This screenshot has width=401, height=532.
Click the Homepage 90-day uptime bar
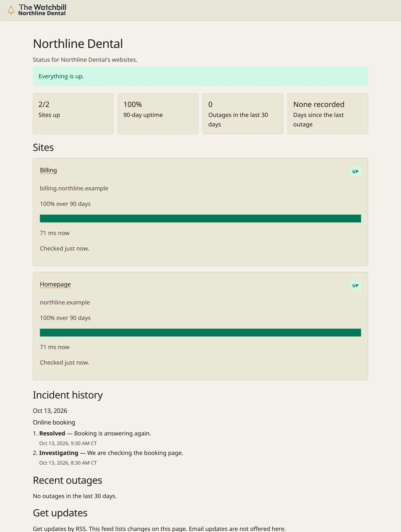(x=200, y=333)
